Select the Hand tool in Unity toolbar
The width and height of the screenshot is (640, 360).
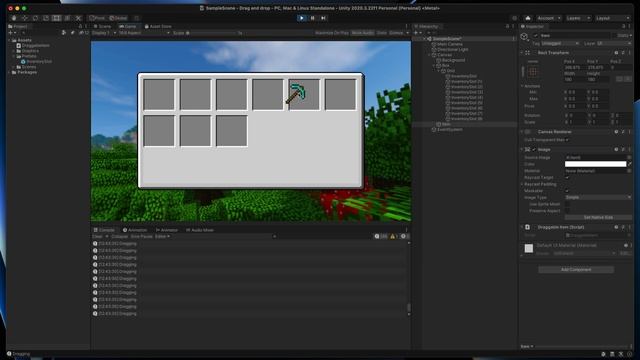pyautogui.click(x=14, y=18)
